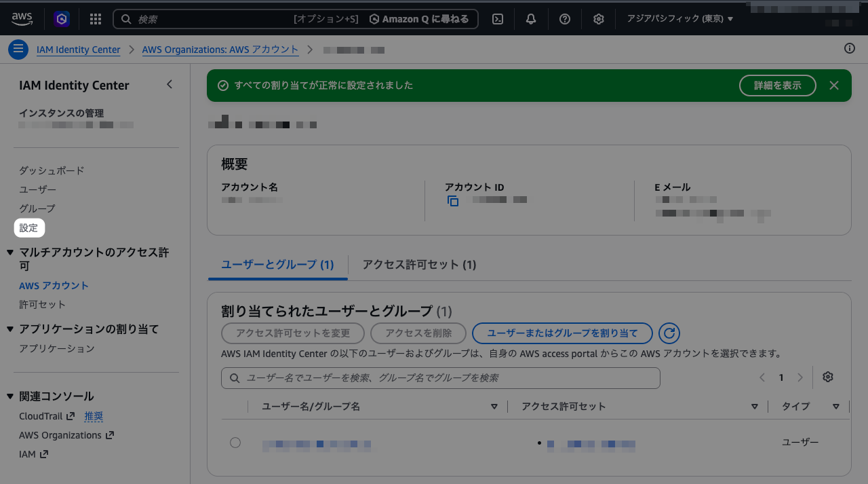Collapse the 関連コンソール section
The height and width of the screenshot is (484, 868).
pos(10,396)
